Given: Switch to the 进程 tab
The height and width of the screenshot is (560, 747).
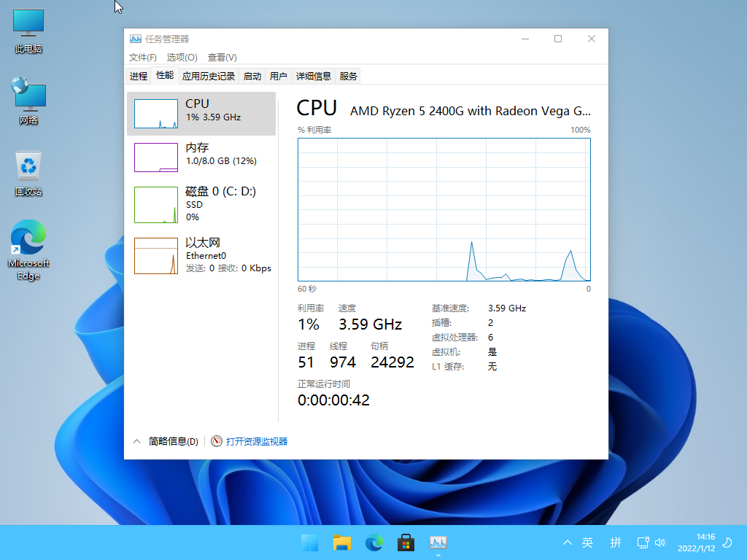Looking at the screenshot, I should coord(139,76).
